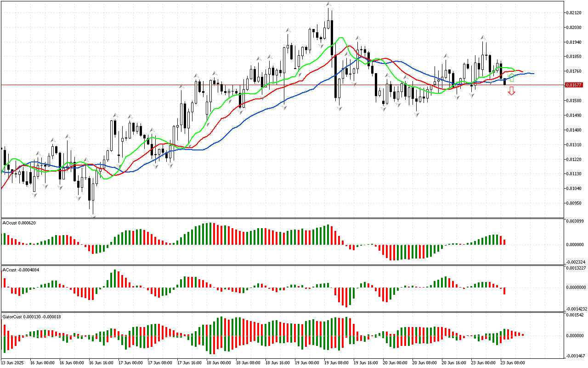The height and width of the screenshot is (368, 588).
Task: Select the AOcust indicator label
Action: coord(19,223)
